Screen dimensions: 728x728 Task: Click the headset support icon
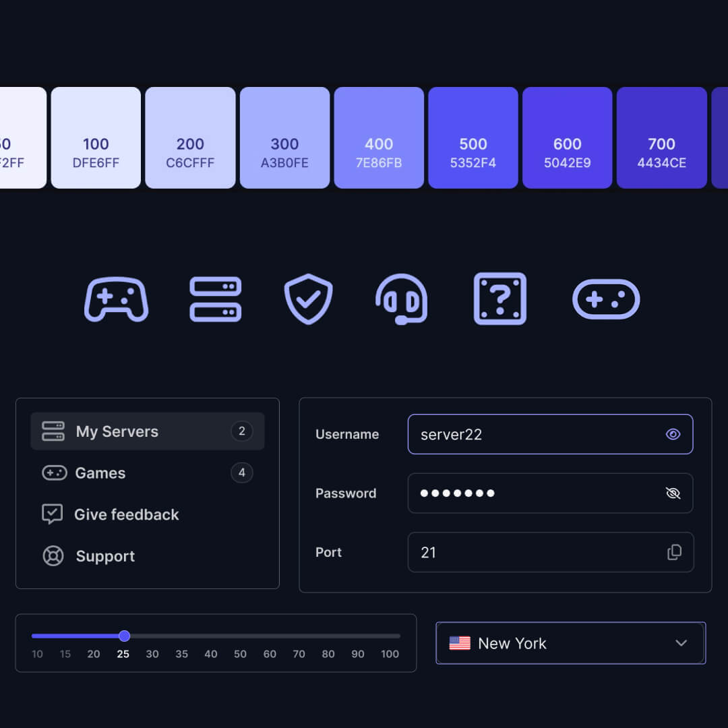coord(401,299)
